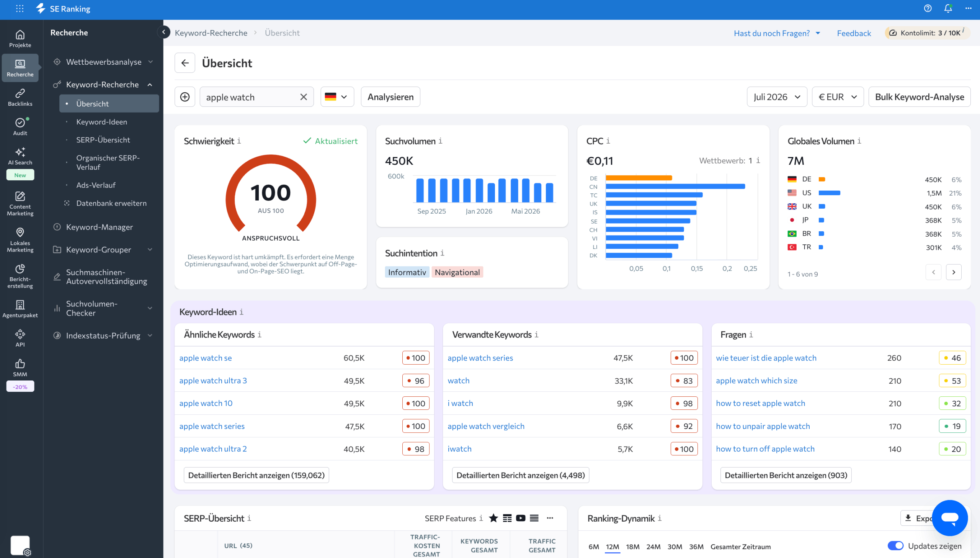Viewport: 980px width, 558px height.
Task: Go to next page of Globales Volumen
Action: click(954, 272)
